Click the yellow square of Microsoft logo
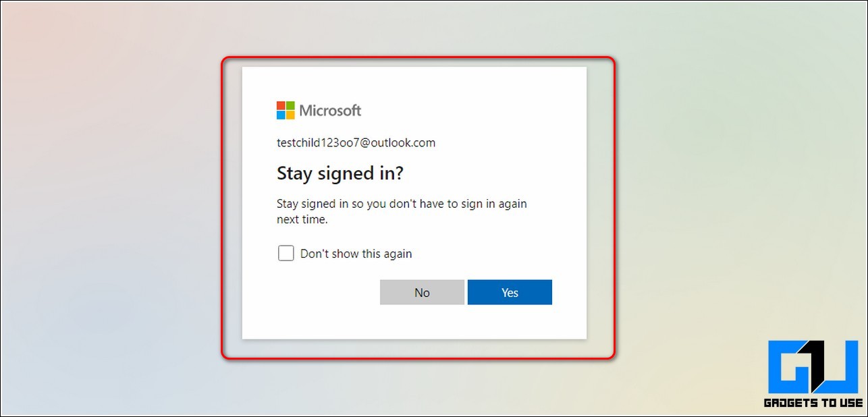This screenshot has height=417, width=868. click(290, 115)
